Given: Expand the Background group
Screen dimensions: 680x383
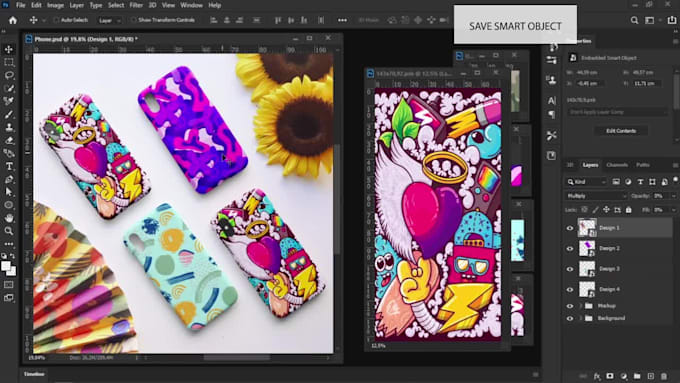Looking at the screenshot, I should click(x=581, y=318).
